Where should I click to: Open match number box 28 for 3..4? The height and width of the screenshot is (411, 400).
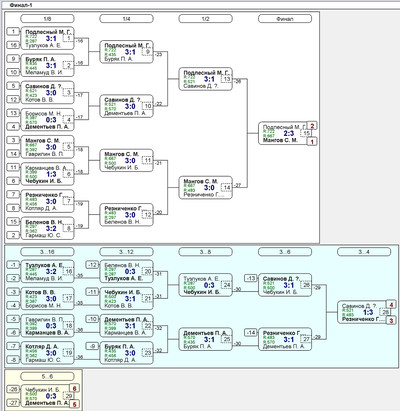click(x=385, y=312)
